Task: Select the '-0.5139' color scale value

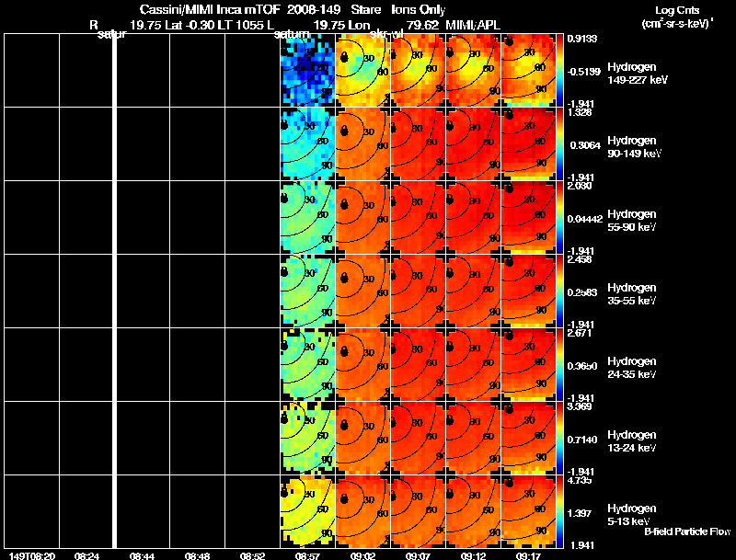Action: pyautogui.click(x=583, y=72)
